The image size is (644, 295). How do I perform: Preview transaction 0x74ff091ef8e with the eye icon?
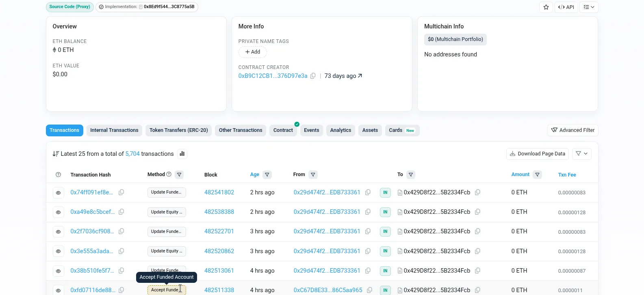[x=58, y=193]
